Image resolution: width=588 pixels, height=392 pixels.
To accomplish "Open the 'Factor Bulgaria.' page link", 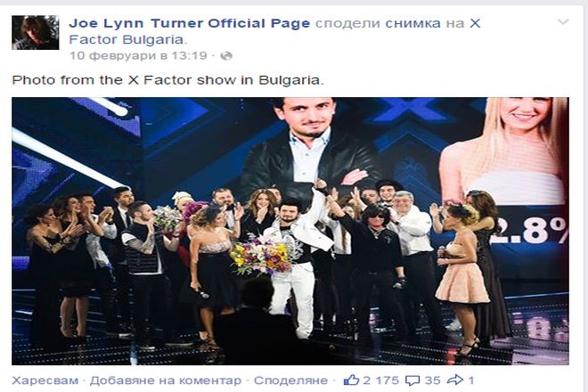I will tap(127, 39).
